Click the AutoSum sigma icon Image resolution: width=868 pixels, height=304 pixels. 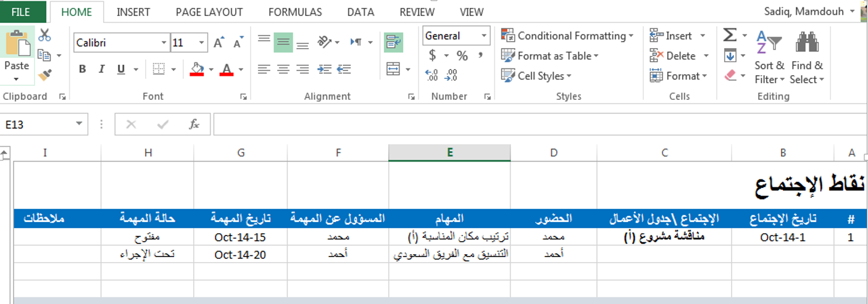[730, 35]
